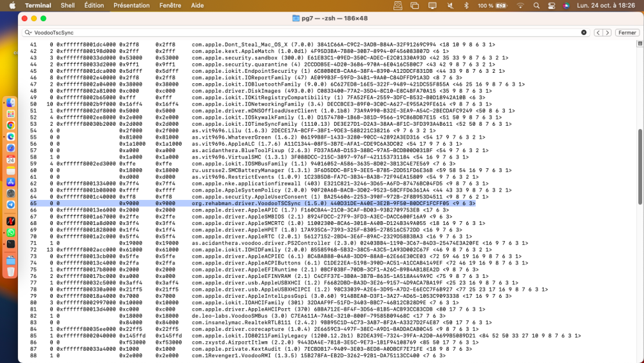Open the Fenêtre menu
Image resolution: width=644 pixels, height=363 pixels.
click(x=170, y=5)
